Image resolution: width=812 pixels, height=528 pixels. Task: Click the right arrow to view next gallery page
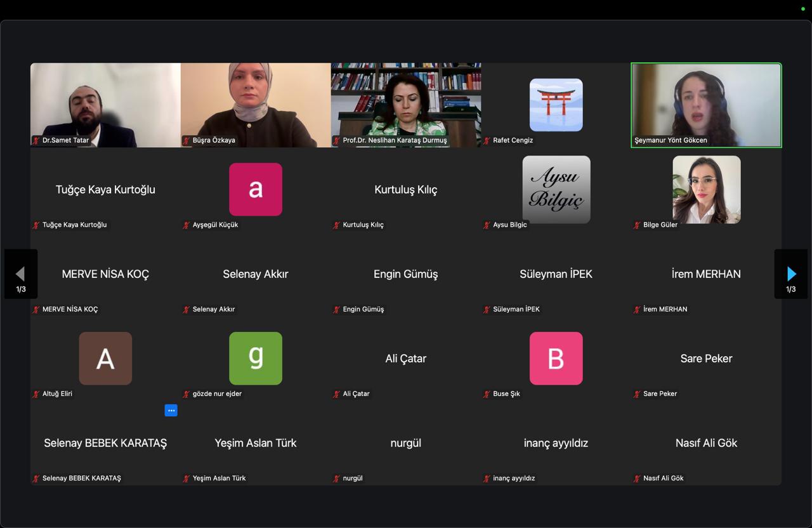pyautogui.click(x=790, y=274)
